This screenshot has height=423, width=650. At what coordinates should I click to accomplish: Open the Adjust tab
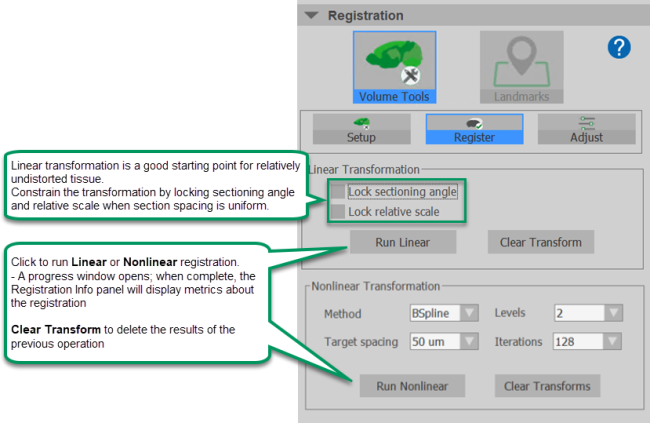[x=586, y=129]
